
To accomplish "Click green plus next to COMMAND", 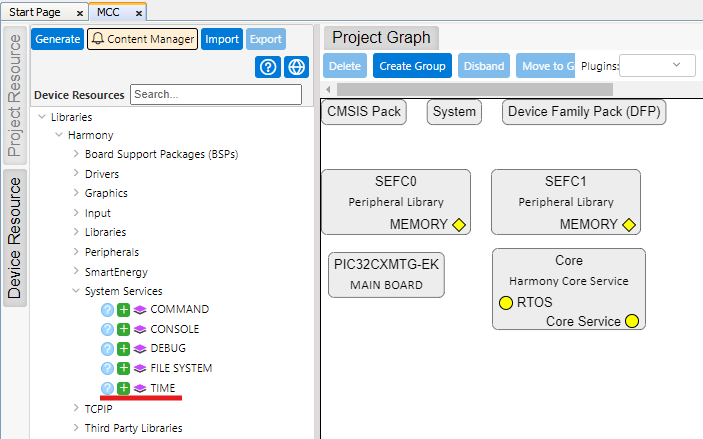I will coord(124,310).
